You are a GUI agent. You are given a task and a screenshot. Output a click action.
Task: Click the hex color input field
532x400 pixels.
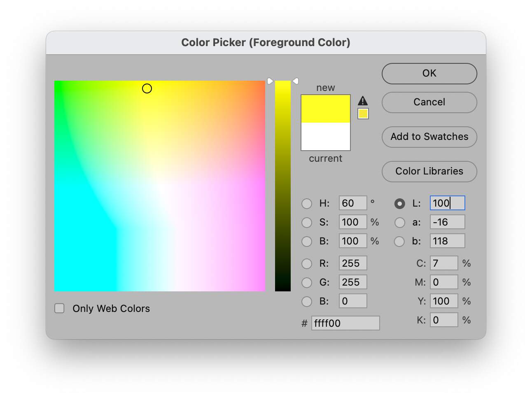(x=345, y=323)
